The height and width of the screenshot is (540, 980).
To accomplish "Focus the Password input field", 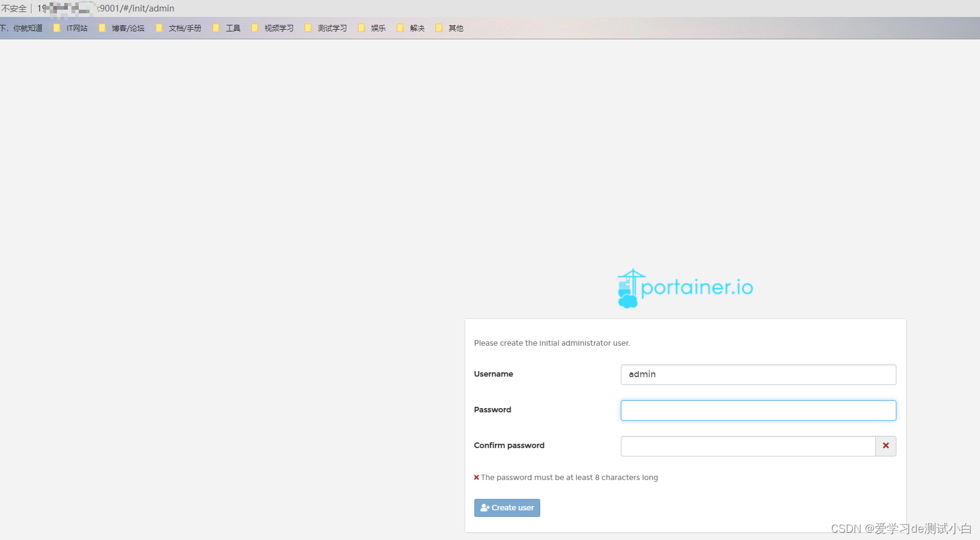I will tap(758, 410).
